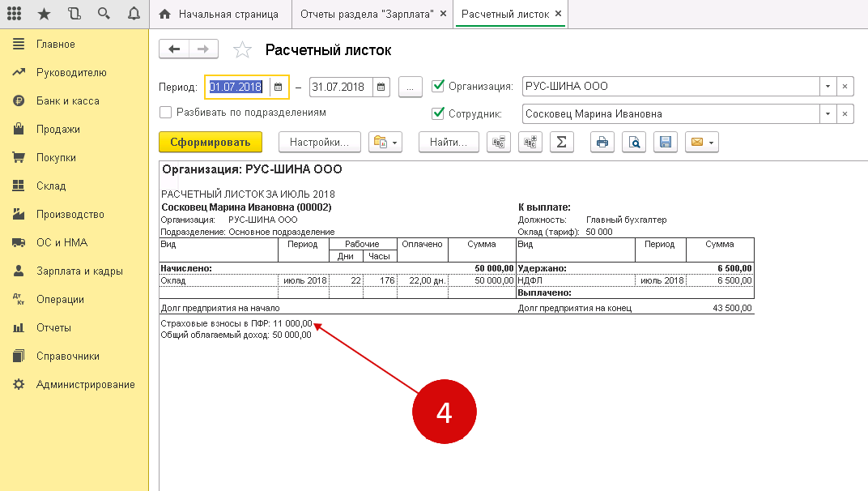Viewport: 868px width, 491px height.
Task: Click the search magnifier icon in the top bar
Action: point(104,14)
